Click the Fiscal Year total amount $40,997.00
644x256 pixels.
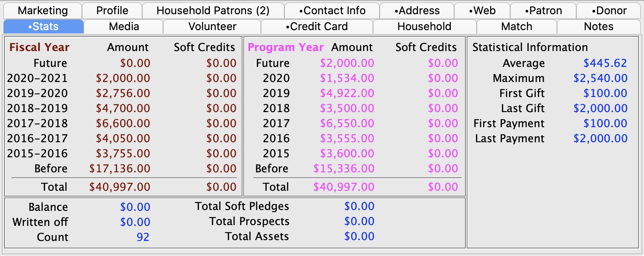point(120,187)
